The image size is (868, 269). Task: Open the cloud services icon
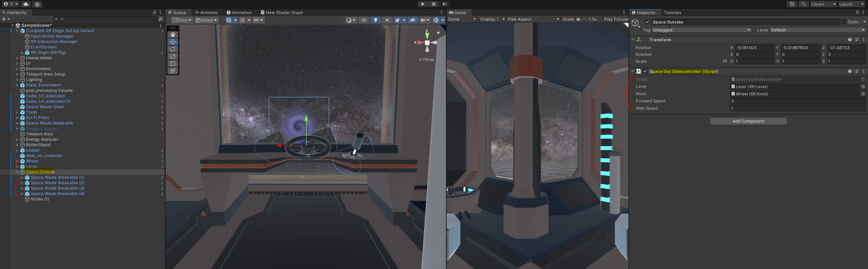click(26, 4)
